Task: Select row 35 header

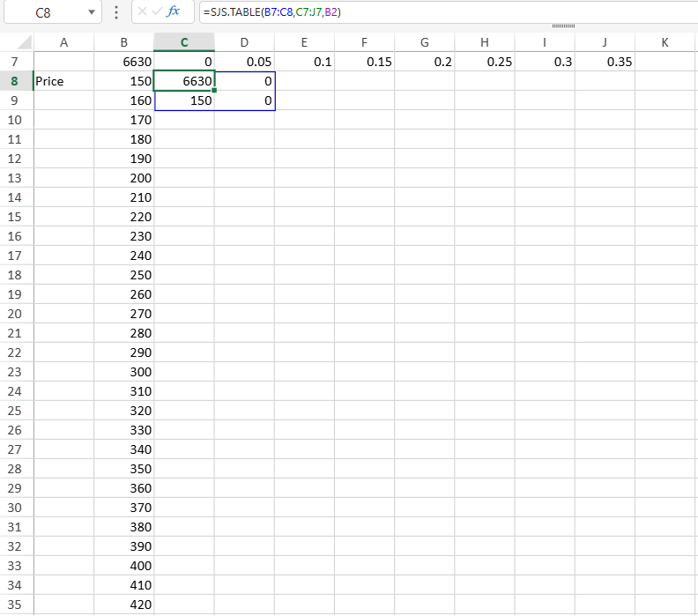Action: click(17, 605)
